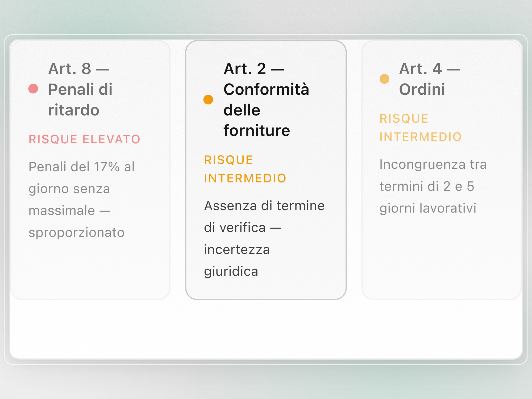
Task: Click the word 'forniture' in the middle card title
Action: pyautogui.click(x=257, y=131)
